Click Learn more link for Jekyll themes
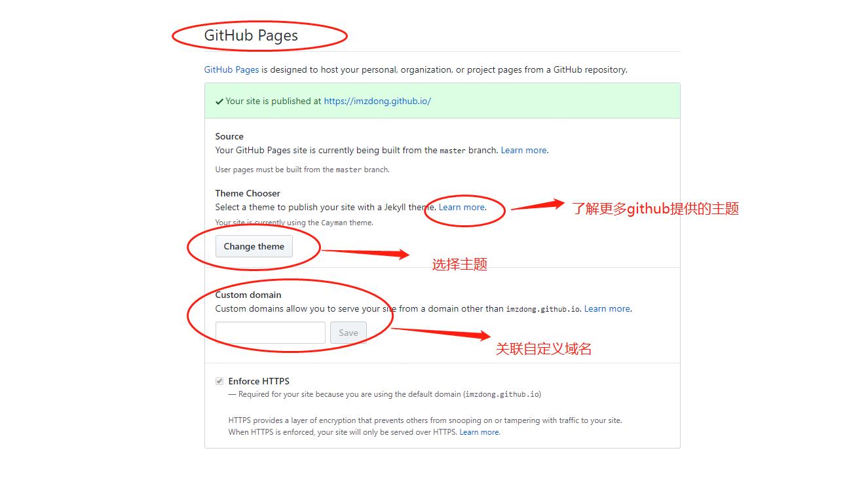The height and width of the screenshot is (478, 868). click(x=462, y=207)
